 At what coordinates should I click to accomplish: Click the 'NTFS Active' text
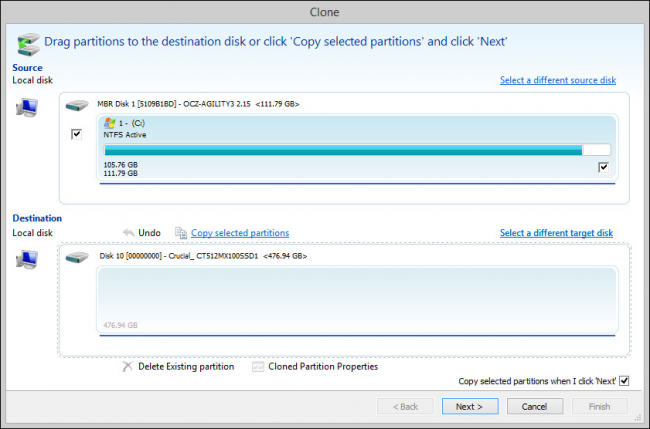coord(125,135)
